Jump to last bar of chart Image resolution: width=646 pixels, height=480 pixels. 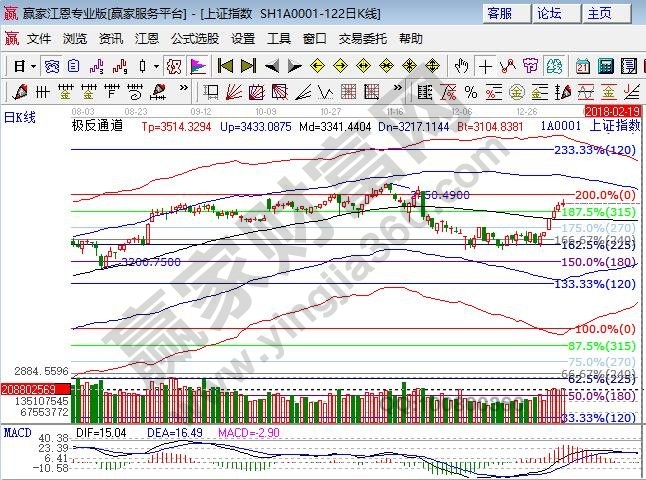pyautogui.click(x=248, y=66)
